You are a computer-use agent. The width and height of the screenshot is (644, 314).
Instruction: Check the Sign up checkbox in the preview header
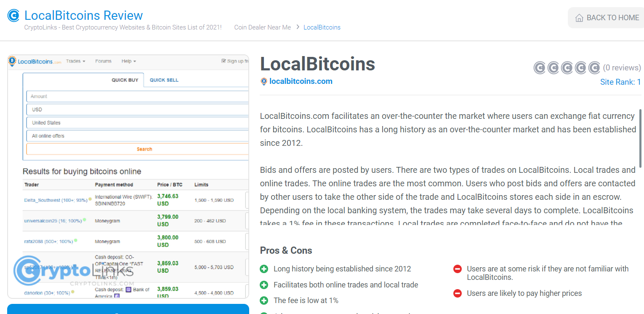click(x=224, y=60)
